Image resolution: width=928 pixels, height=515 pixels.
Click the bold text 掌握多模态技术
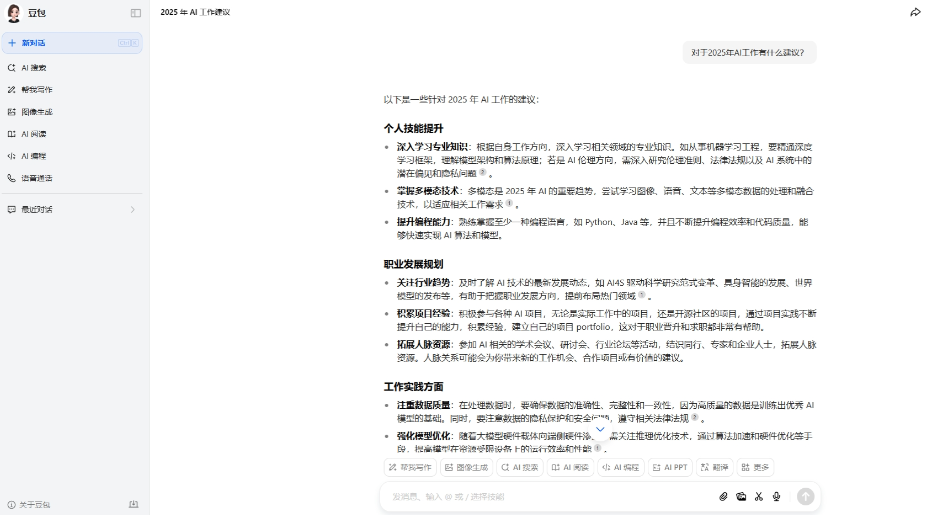[x=428, y=191]
